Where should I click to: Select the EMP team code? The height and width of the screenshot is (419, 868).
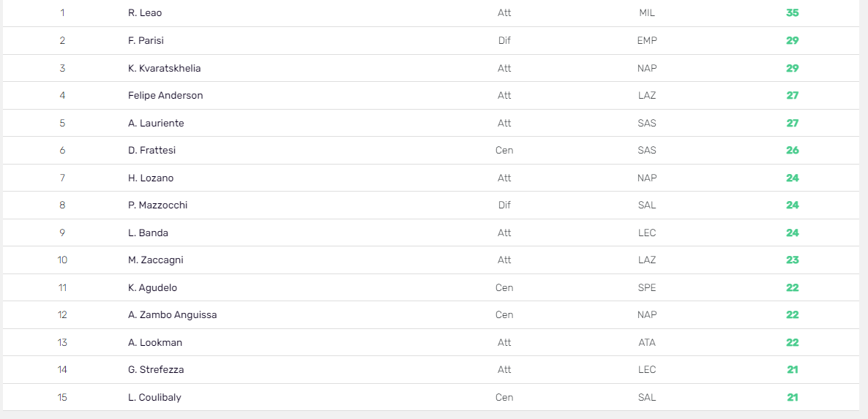coord(646,40)
